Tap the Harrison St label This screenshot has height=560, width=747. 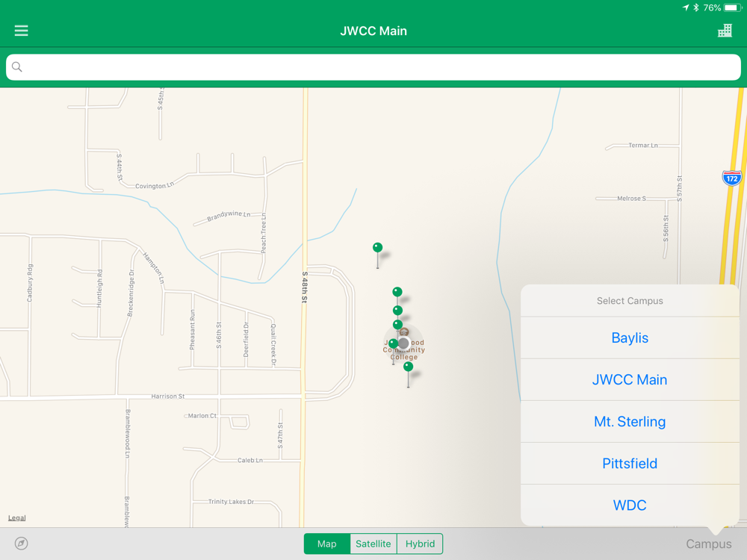point(167,396)
